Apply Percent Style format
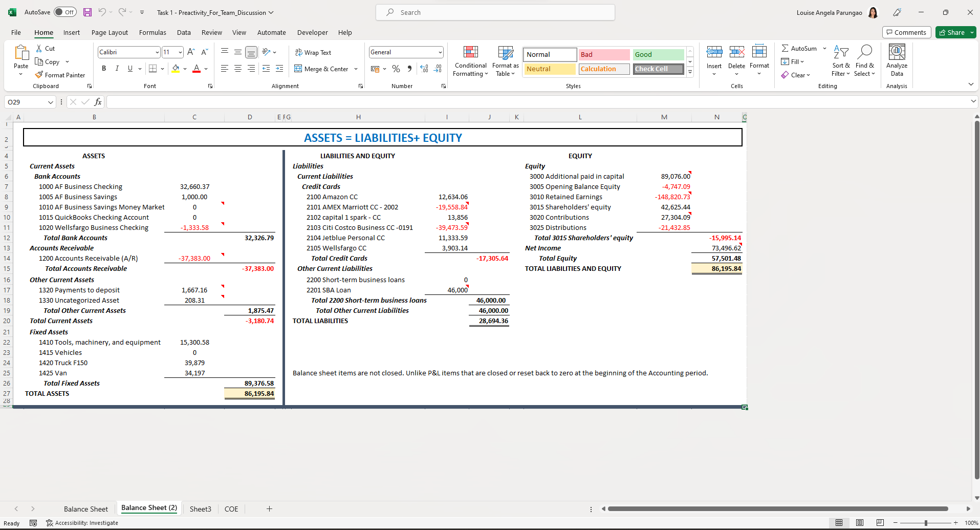Image resolution: width=980 pixels, height=530 pixels. click(396, 69)
